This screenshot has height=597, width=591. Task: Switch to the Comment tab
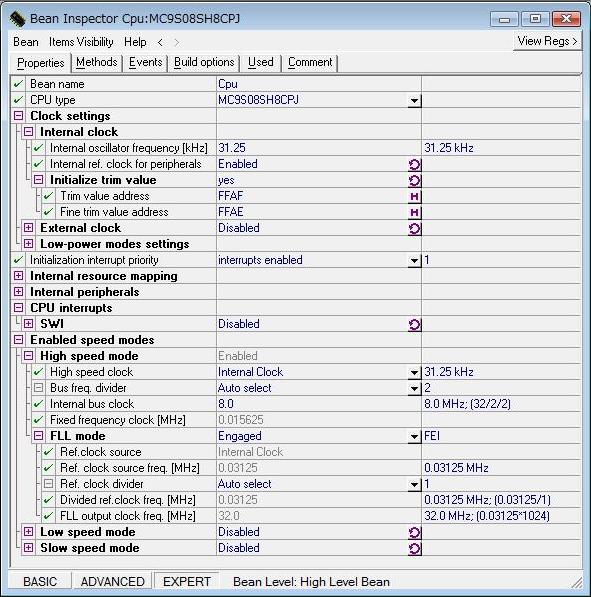click(x=310, y=62)
